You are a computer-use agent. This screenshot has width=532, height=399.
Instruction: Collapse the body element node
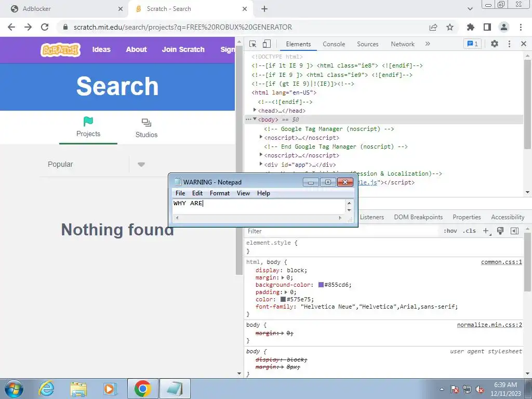[x=255, y=119]
